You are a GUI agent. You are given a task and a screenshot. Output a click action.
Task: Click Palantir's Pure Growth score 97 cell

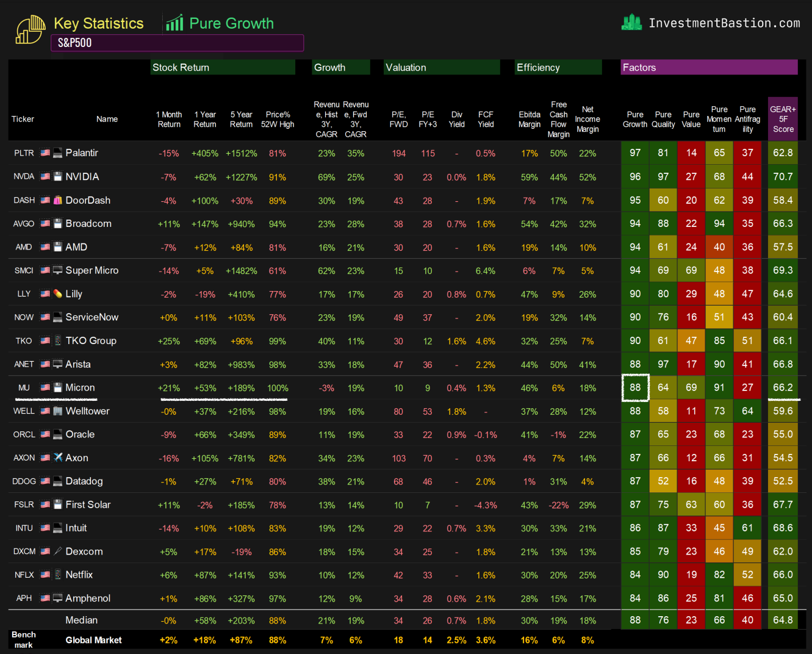635,153
